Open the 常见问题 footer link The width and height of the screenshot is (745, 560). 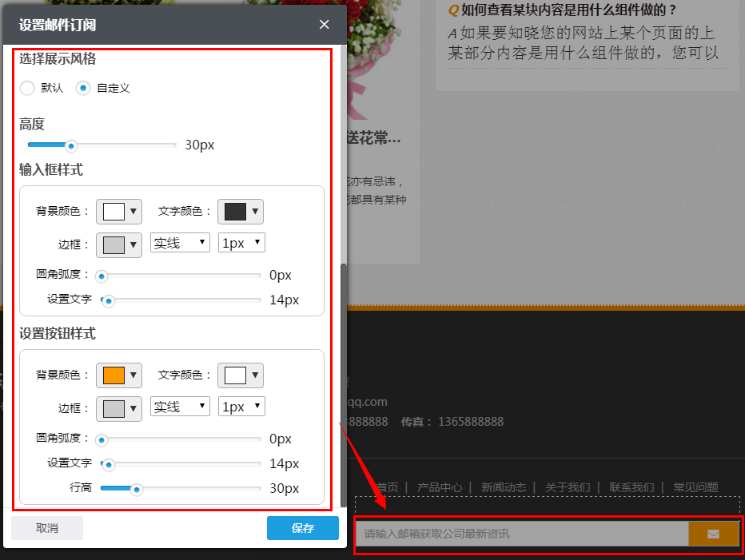pos(695,486)
